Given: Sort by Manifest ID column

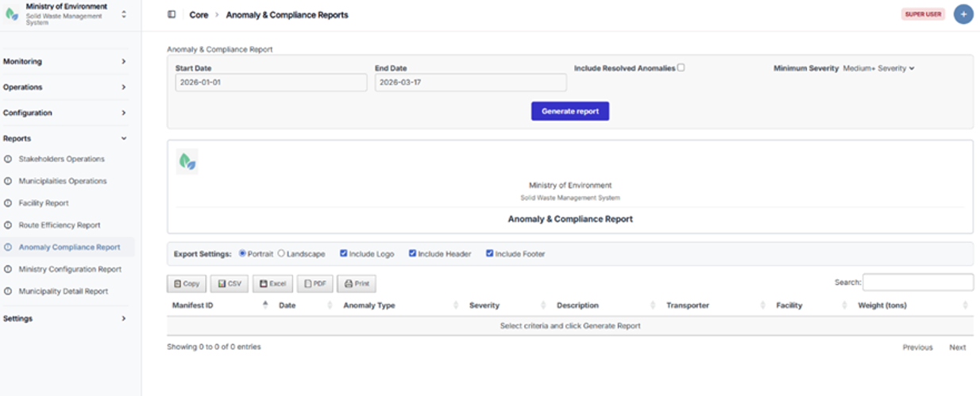Looking at the screenshot, I should (218, 306).
